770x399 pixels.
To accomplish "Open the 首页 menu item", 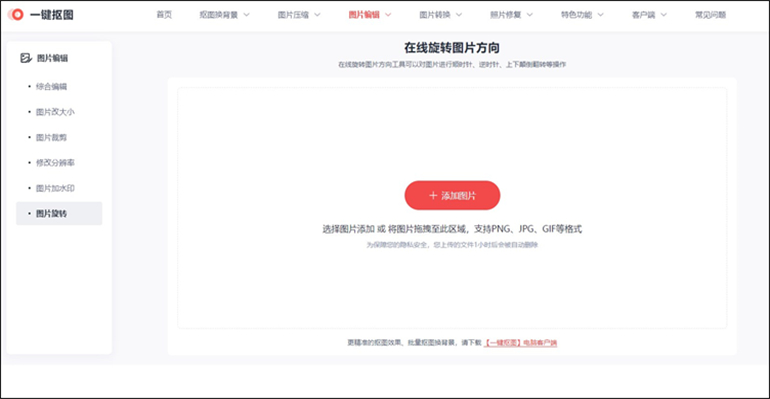I will (164, 15).
